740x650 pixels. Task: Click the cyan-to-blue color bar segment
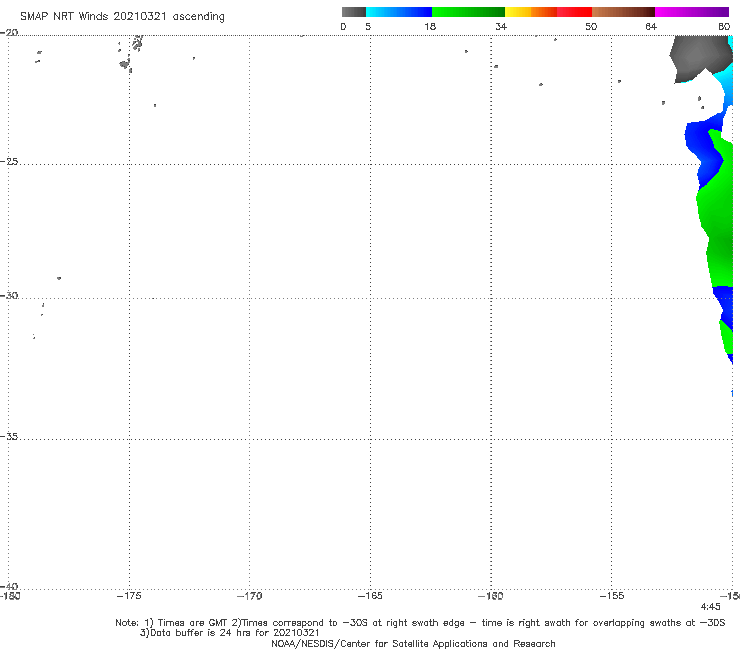click(x=399, y=12)
